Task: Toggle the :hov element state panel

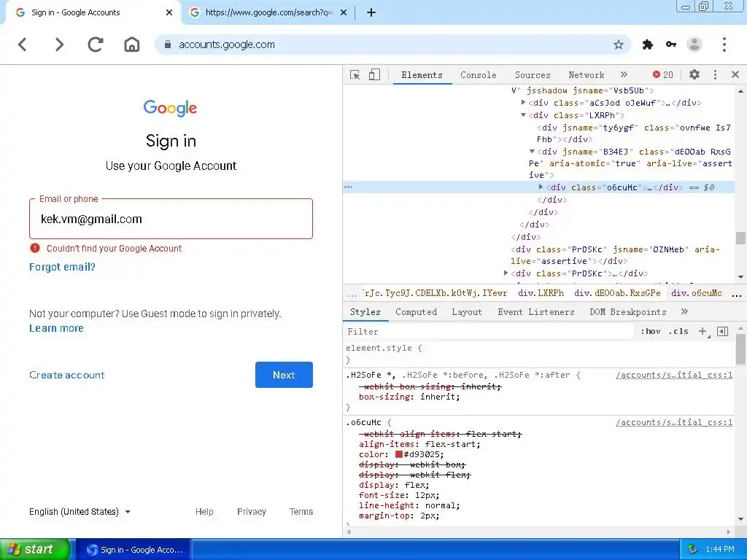Action: coord(650,332)
